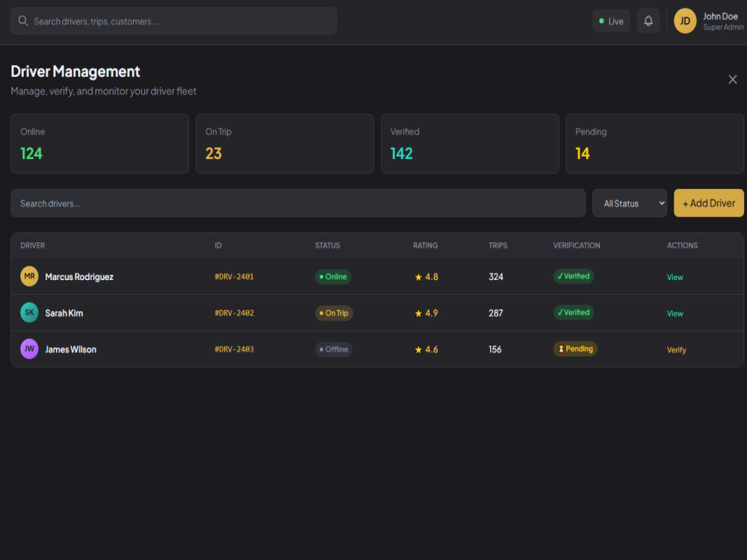Click the STATUS column header

327,245
